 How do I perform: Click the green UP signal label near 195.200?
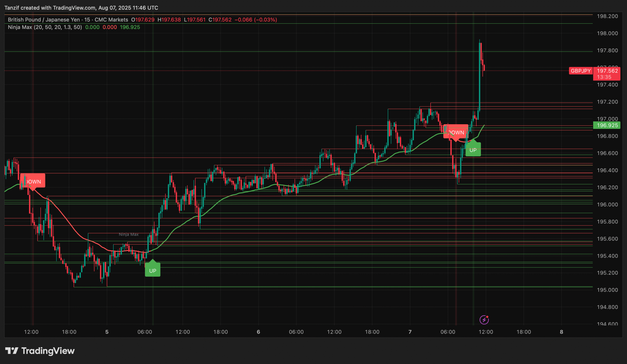point(153,269)
